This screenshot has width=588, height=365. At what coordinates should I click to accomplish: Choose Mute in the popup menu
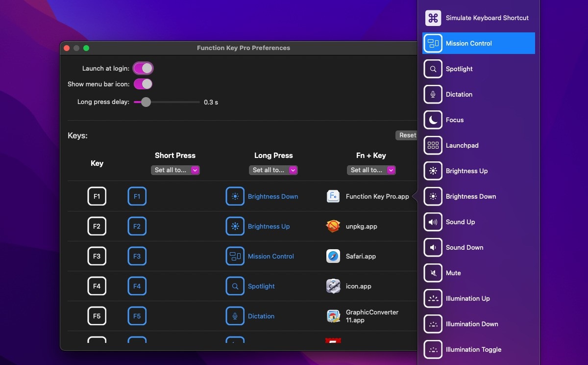[479, 273]
